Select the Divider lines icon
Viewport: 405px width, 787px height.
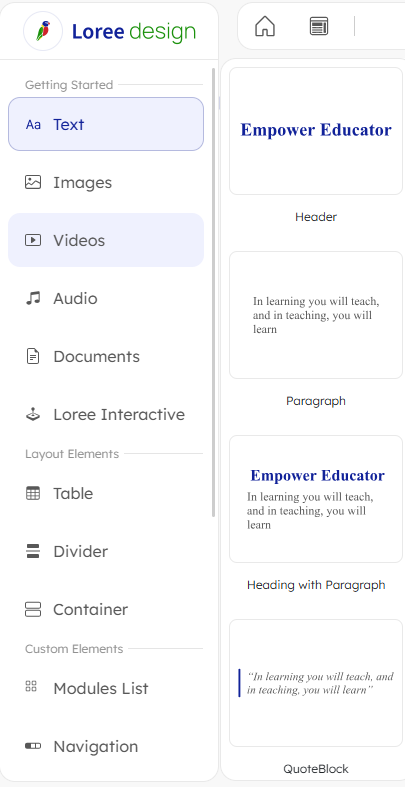[x=33, y=551]
